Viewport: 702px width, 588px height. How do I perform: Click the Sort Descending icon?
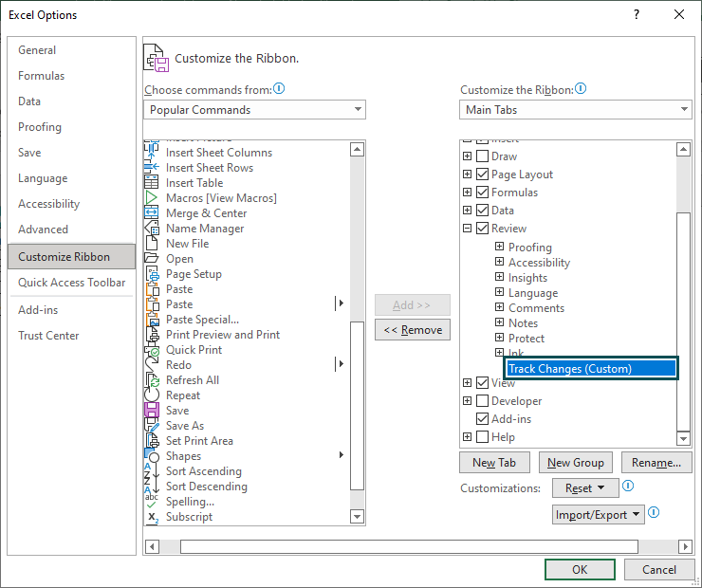152,487
